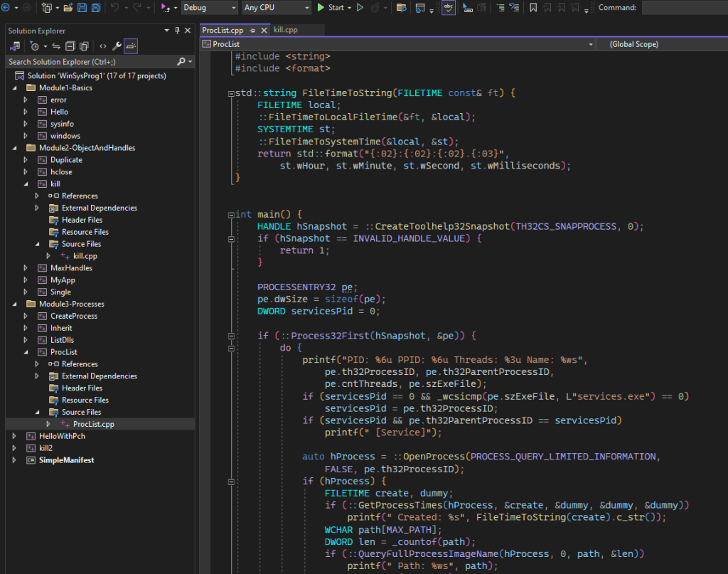Click the Find in Files icon

tap(402, 8)
